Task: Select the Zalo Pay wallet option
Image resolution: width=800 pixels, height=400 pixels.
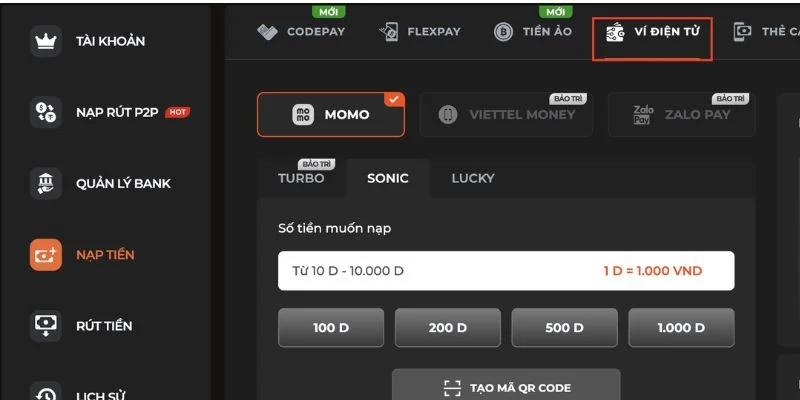Action: tap(682, 115)
